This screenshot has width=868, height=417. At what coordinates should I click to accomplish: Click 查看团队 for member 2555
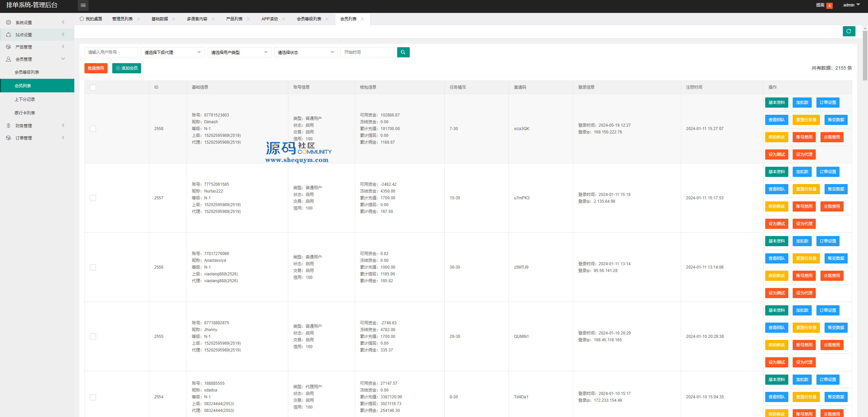pyautogui.click(x=776, y=328)
